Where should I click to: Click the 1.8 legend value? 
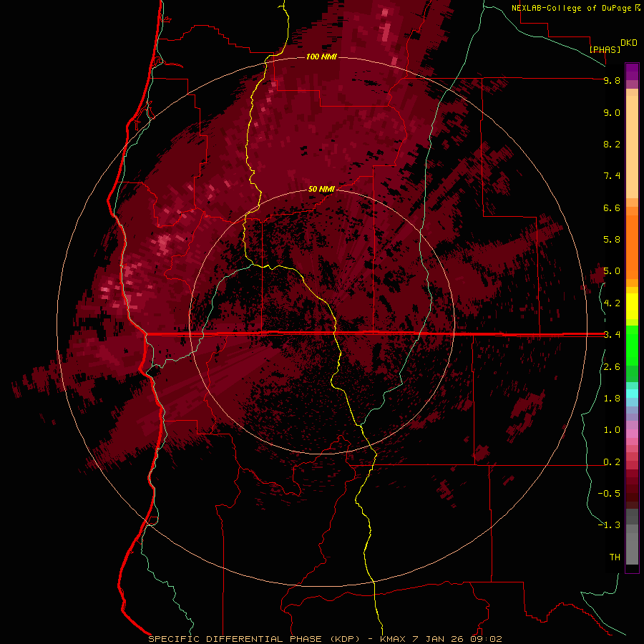coord(612,399)
